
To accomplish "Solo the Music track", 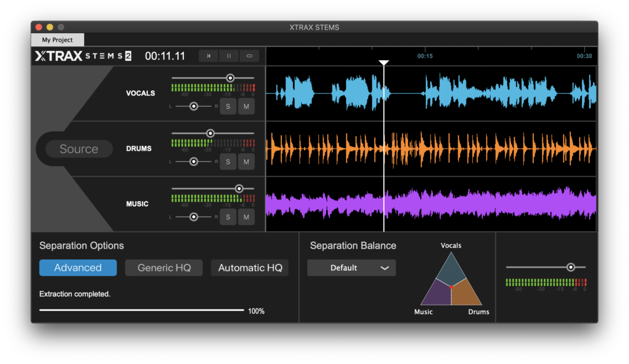I will [228, 217].
